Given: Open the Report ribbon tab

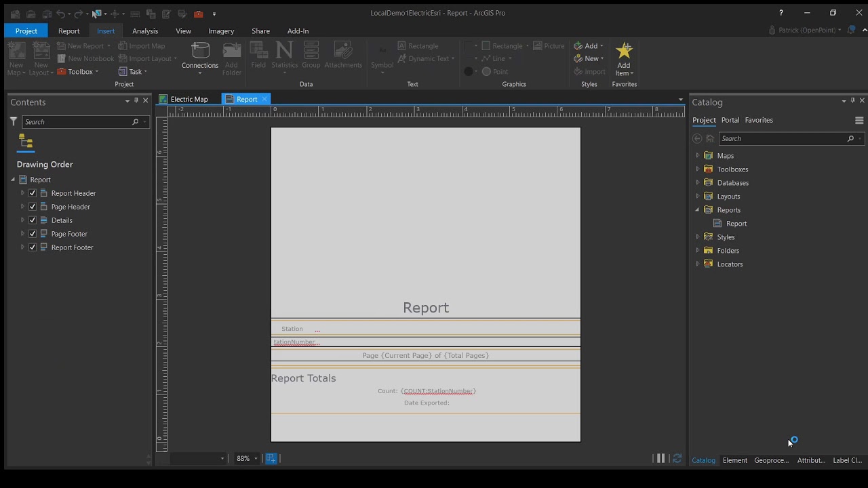Looking at the screenshot, I should (x=68, y=31).
